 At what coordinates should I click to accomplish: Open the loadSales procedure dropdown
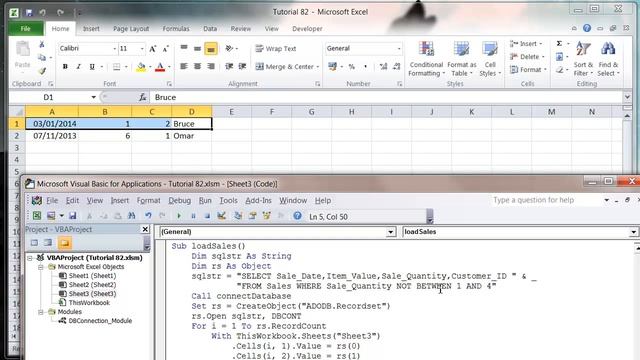(x=633, y=232)
